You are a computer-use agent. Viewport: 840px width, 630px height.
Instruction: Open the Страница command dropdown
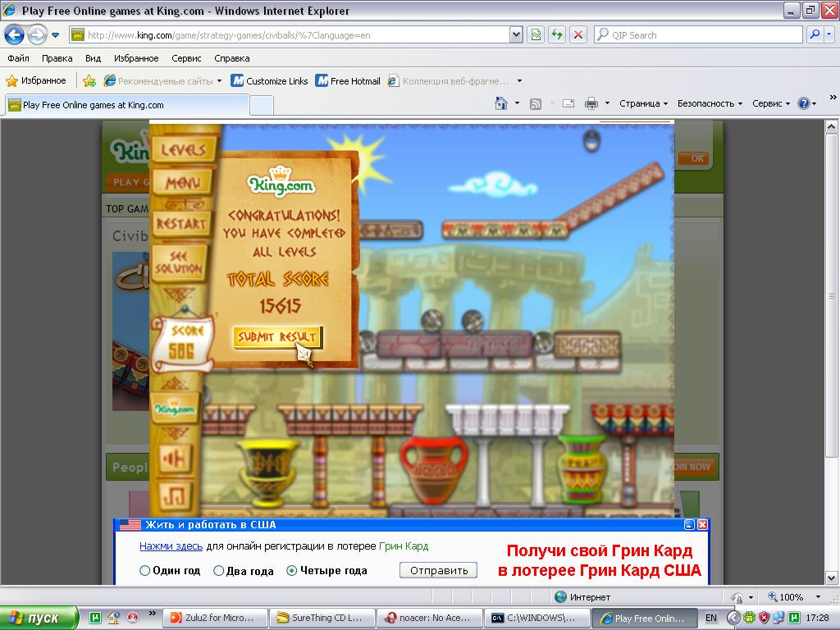click(643, 104)
